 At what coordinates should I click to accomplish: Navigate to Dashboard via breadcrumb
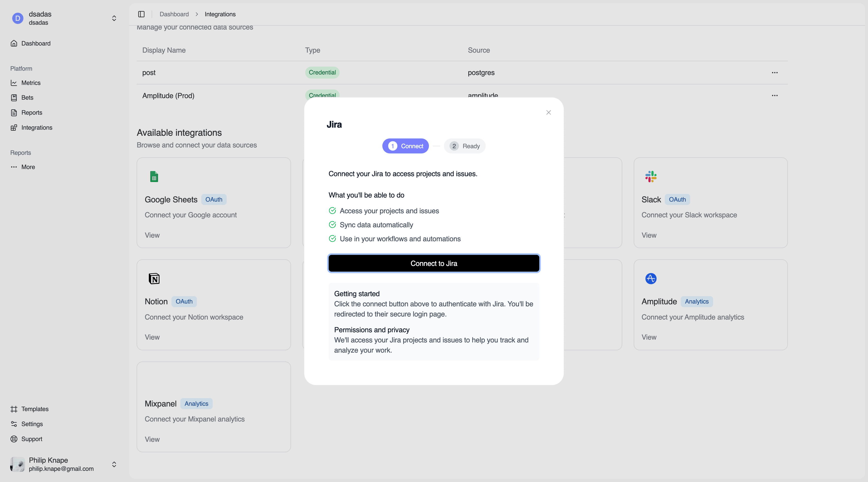pyautogui.click(x=174, y=14)
